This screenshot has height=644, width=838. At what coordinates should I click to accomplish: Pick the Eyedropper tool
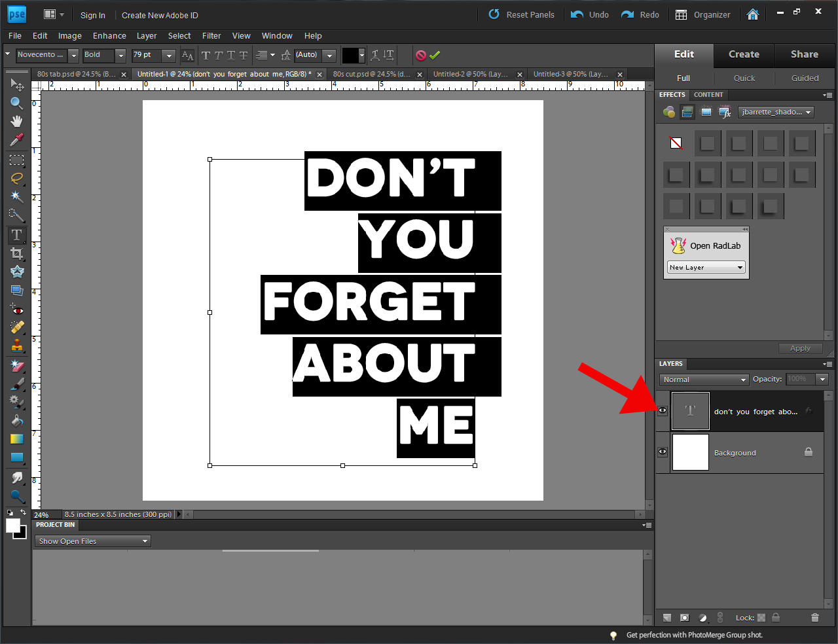(16, 139)
